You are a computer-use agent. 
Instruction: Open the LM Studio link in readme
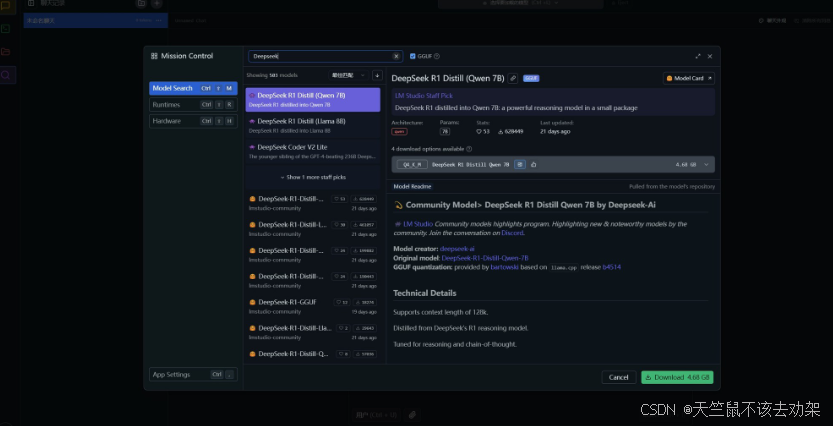coord(418,224)
